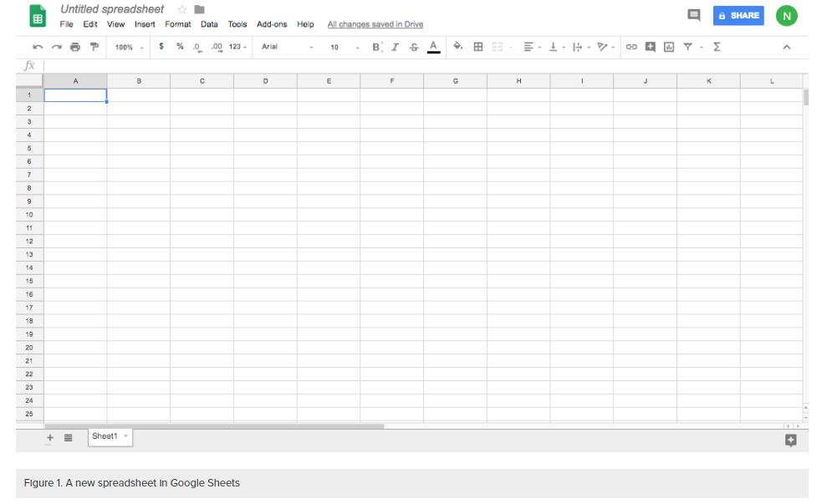Select the Paint format tool
The width and height of the screenshot is (822, 504).
tap(94, 47)
